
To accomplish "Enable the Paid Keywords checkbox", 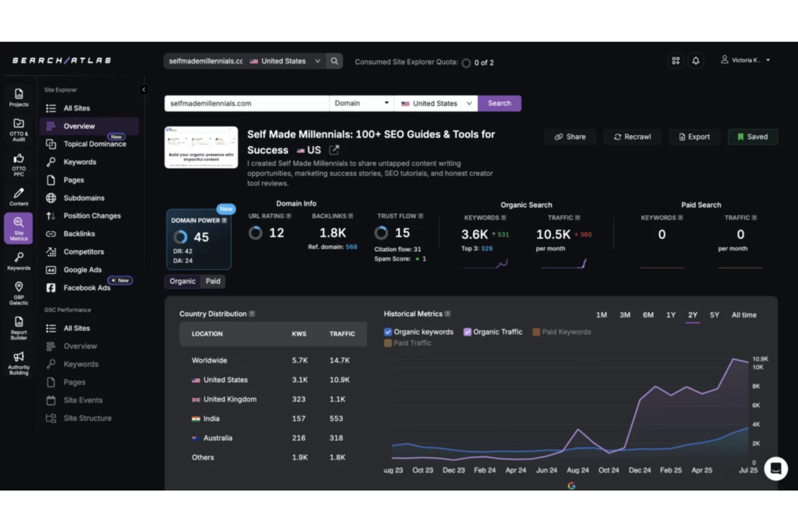I will (536, 331).
